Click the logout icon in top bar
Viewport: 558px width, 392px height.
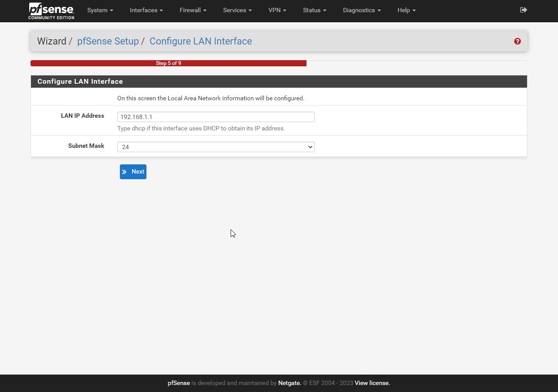pyautogui.click(x=524, y=10)
